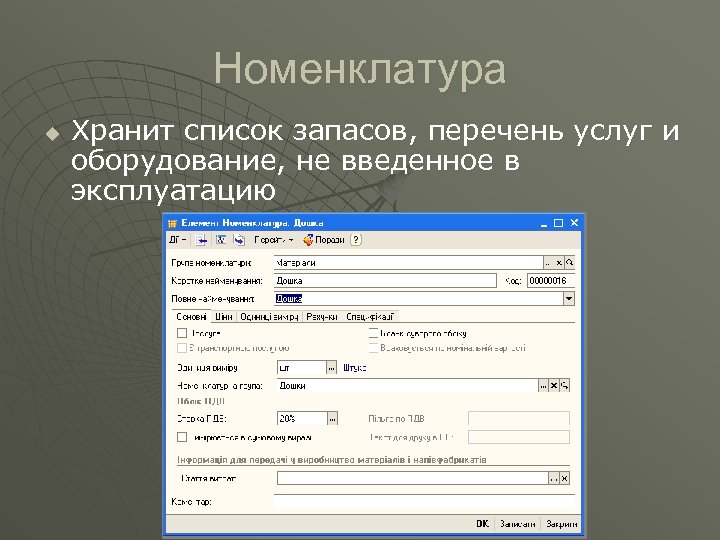Screen dimensions: 720x540
Task: Click the second toolbar icon with chart symbol
Action: (x=221, y=240)
